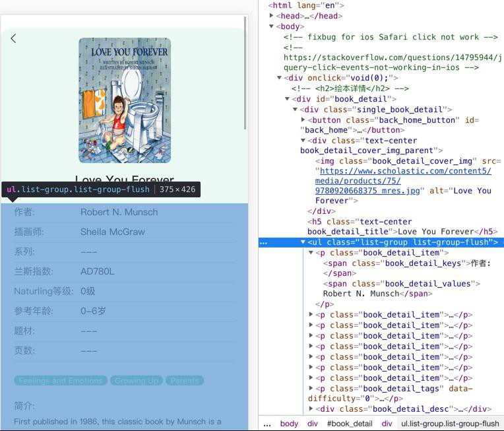This screenshot has width=504, height=431.
Task: Collapse the div onclick void(0) node
Action: point(279,77)
